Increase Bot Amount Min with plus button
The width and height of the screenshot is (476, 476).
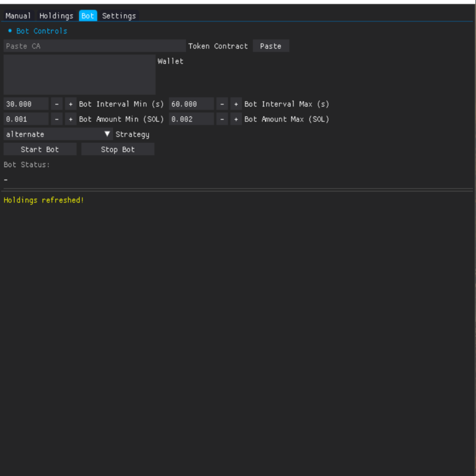(71, 119)
